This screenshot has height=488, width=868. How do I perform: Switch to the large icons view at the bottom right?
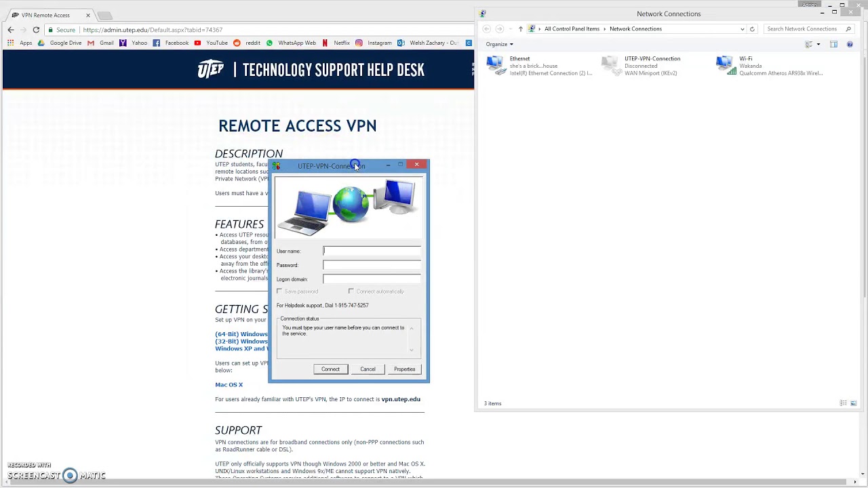(x=853, y=403)
